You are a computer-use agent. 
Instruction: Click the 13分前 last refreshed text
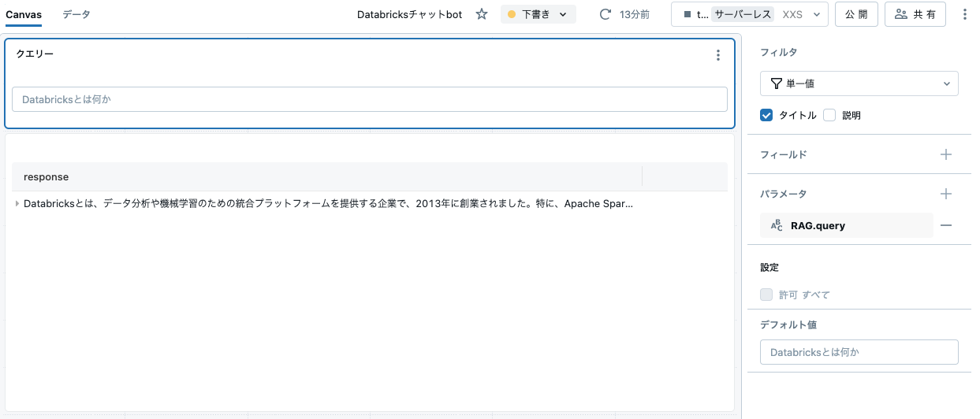coord(635,14)
